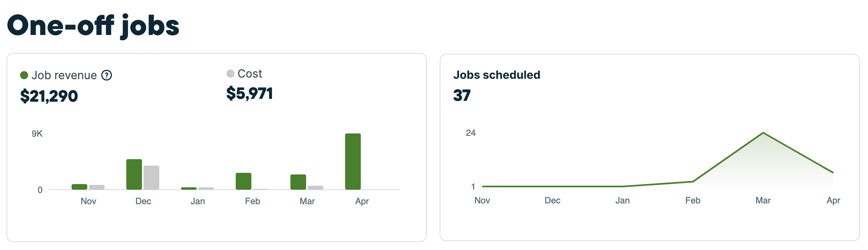Click the Job revenue help icon
The image size is (868, 250).
pos(106,74)
